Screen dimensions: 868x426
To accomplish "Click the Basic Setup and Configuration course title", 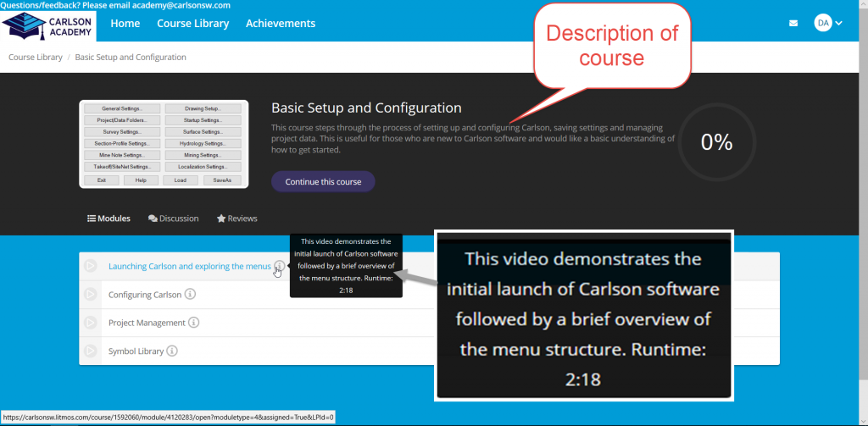I will (x=366, y=108).
